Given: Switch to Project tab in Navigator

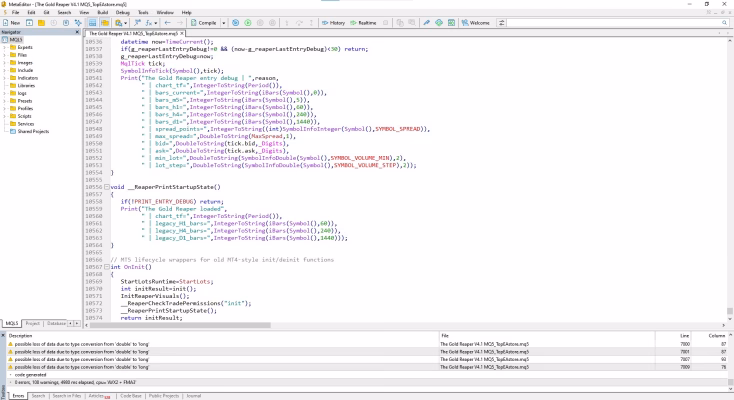Looking at the screenshot, I should point(32,323).
